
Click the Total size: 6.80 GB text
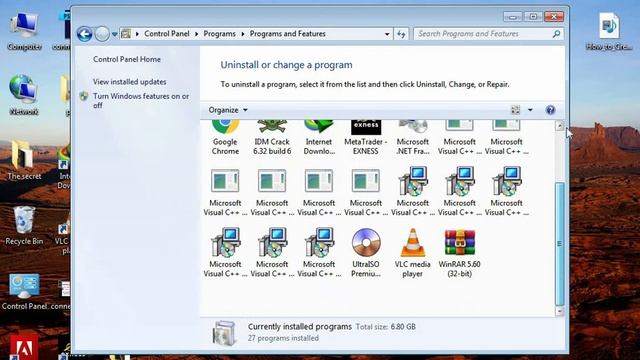click(x=385, y=327)
